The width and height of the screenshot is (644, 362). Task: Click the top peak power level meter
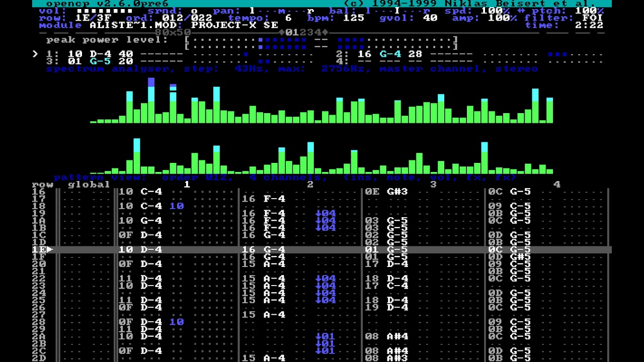322,40
